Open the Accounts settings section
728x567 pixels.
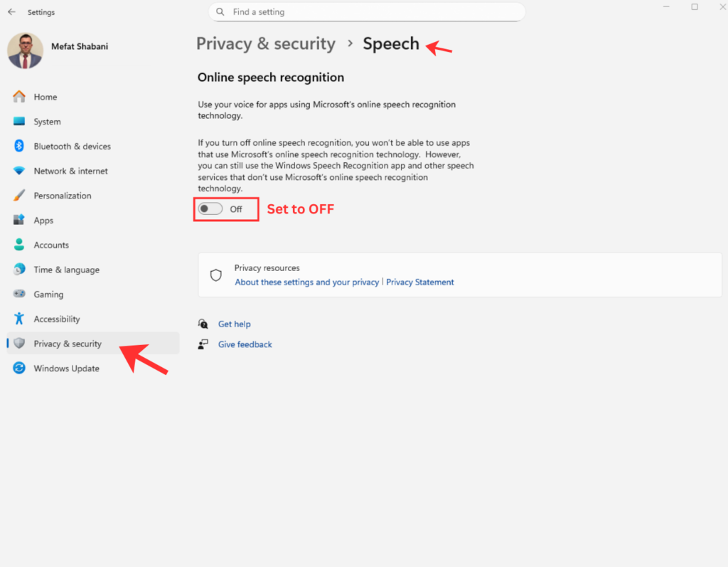[x=51, y=245]
